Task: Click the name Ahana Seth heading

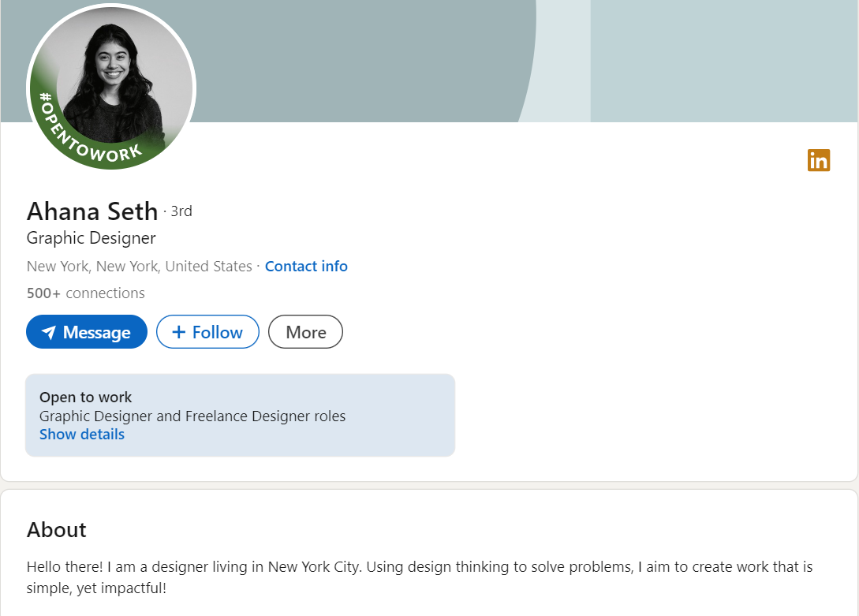Action: [92, 211]
